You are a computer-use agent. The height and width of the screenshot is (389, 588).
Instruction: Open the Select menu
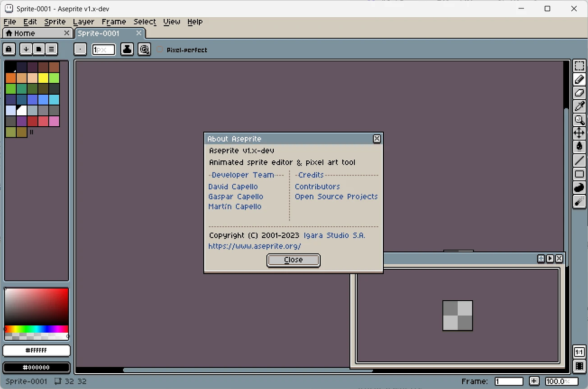pos(145,22)
